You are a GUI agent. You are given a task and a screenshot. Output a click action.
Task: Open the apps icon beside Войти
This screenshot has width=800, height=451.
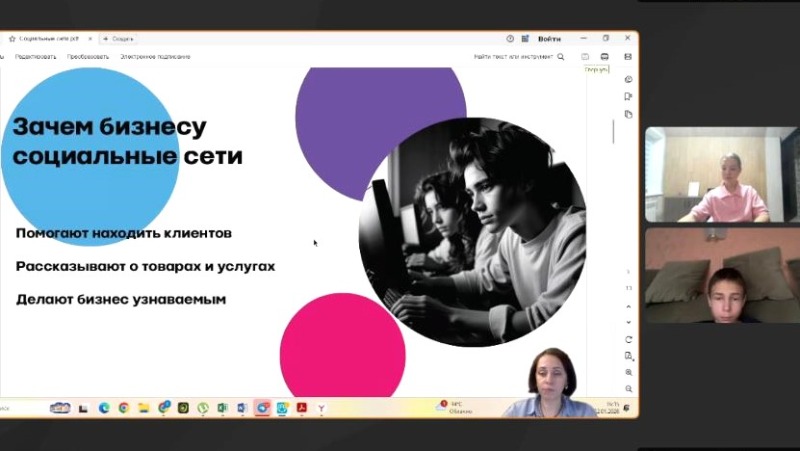pos(525,39)
